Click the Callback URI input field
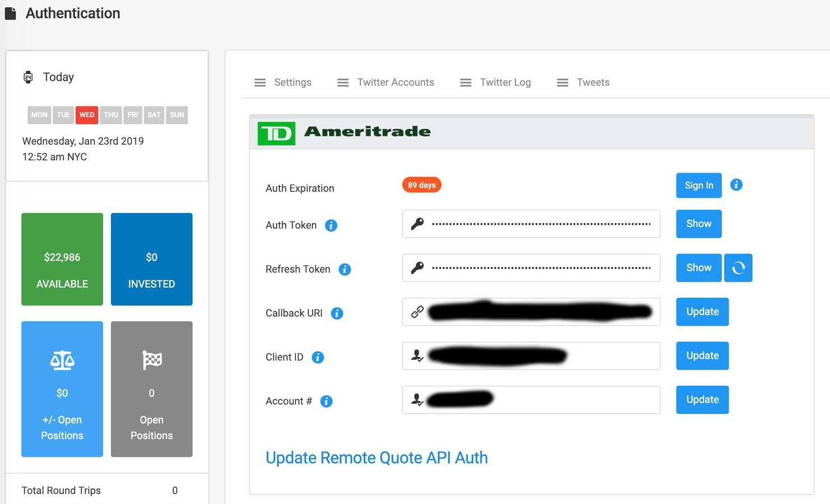Viewport: 830px width, 504px height. [531, 312]
